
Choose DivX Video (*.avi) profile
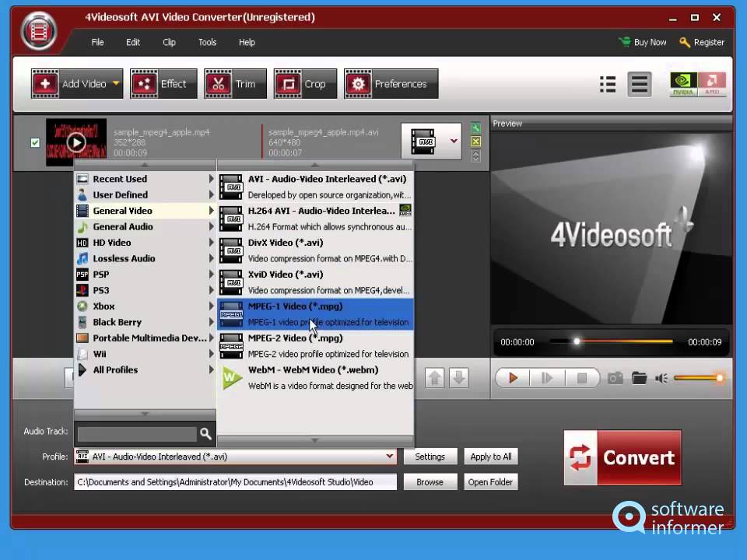point(315,250)
